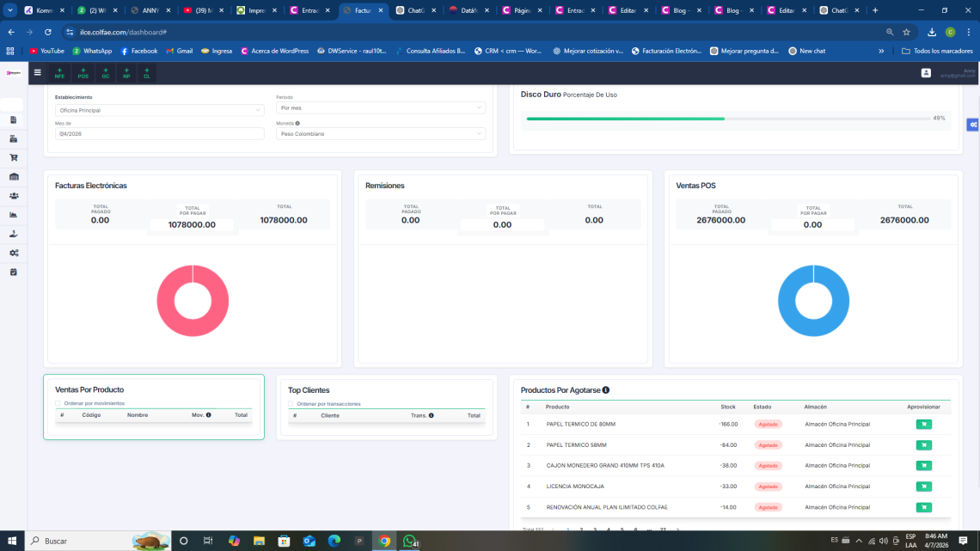Expand the Establecimiento dropdown

point(160,110)
